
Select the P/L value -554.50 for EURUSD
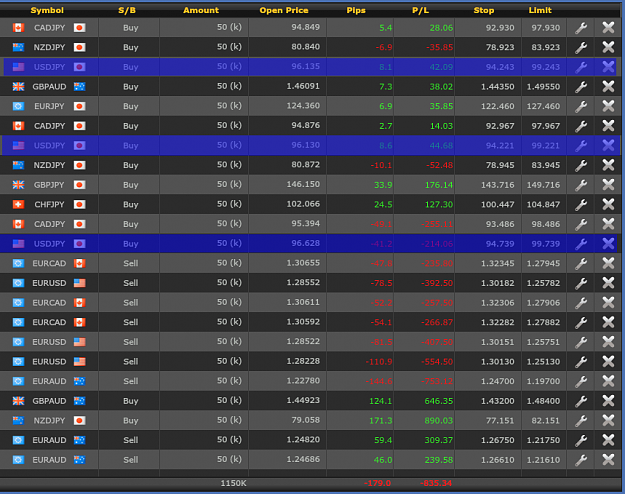(437, 362)
